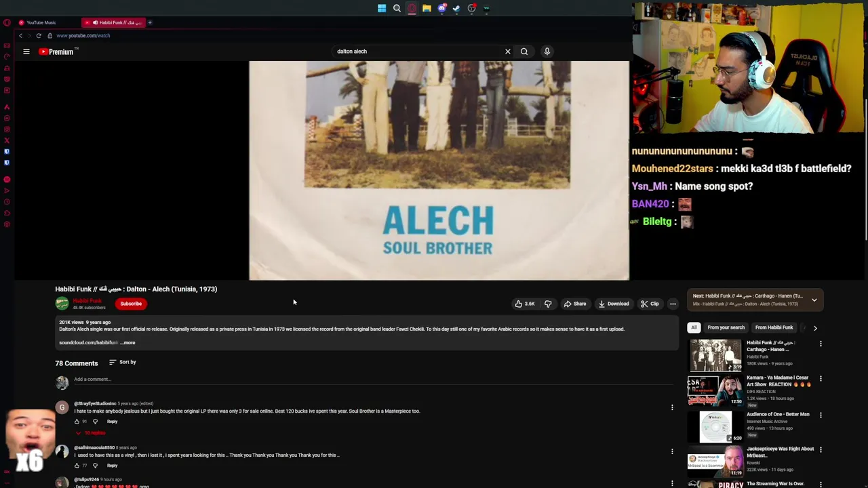The width and height of the screenshot is (868, 488).
Task: Open options menu for StrayEyeStudiosInc comment
Action: (x=672, y=407)
